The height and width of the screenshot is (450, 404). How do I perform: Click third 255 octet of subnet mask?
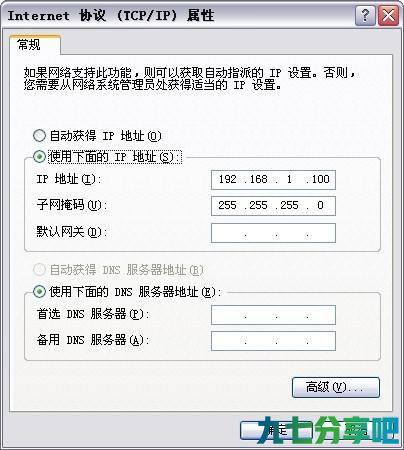(289, 205)
